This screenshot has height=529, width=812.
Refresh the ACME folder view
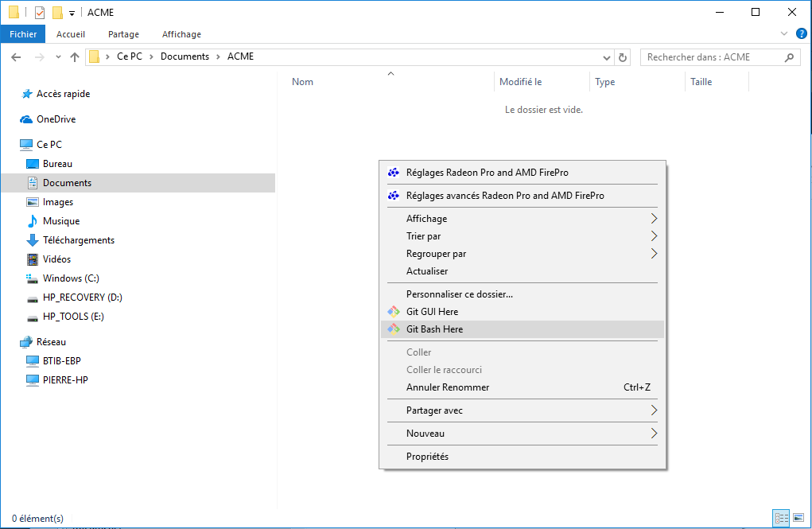pos(623,56)
